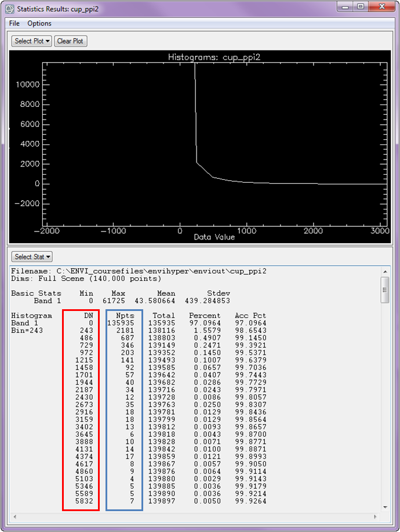
Task: Click the stats report scroll down arrow
Action: point(385,506)
